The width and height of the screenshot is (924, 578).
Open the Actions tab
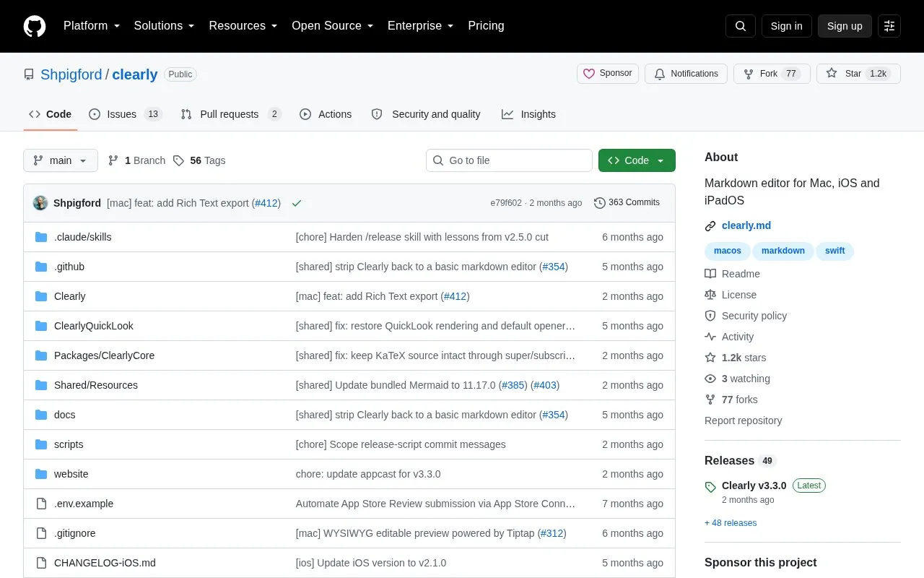point(326,114)
